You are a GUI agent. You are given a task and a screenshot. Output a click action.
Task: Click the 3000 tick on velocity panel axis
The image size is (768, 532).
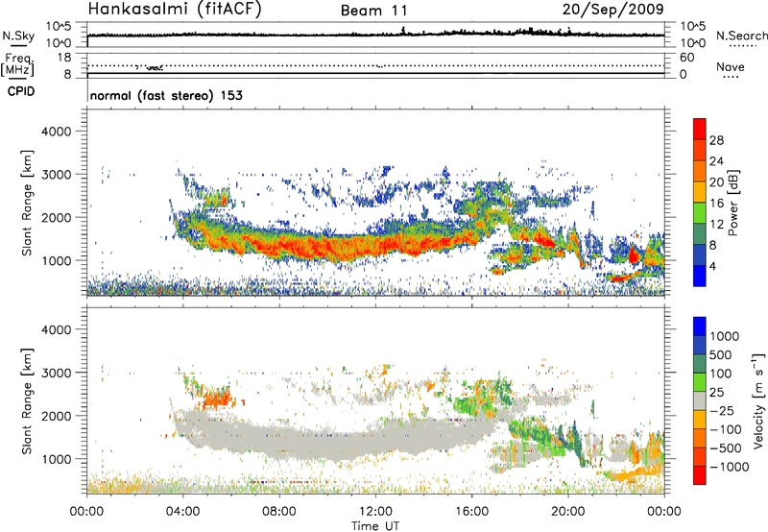(56, 373)
